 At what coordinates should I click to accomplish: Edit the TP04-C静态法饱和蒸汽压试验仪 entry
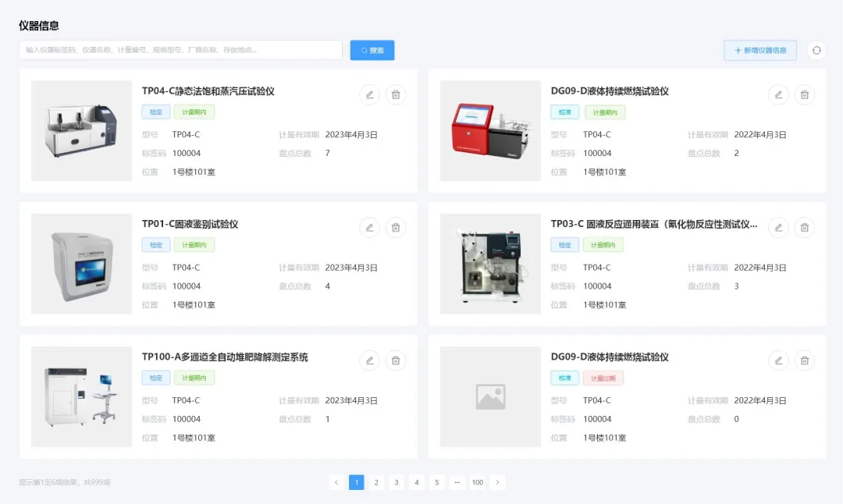pyautogui.click(x=369, y=94)
